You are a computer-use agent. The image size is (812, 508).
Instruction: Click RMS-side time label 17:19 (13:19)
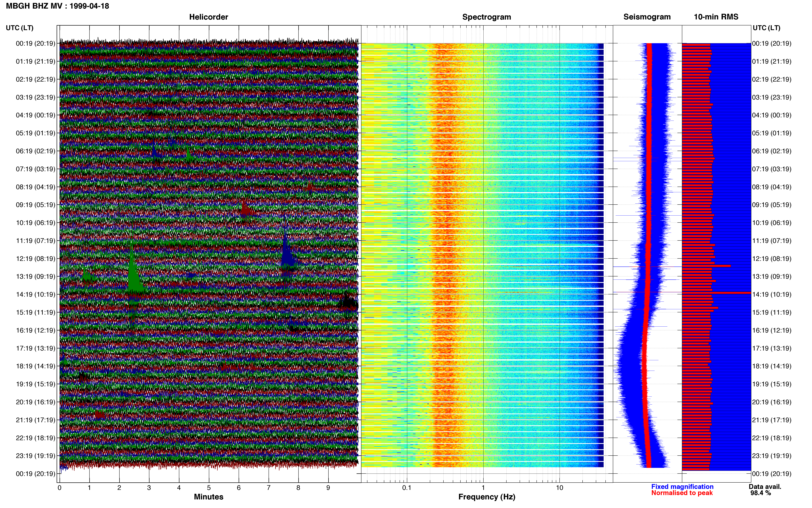point(772,348)
